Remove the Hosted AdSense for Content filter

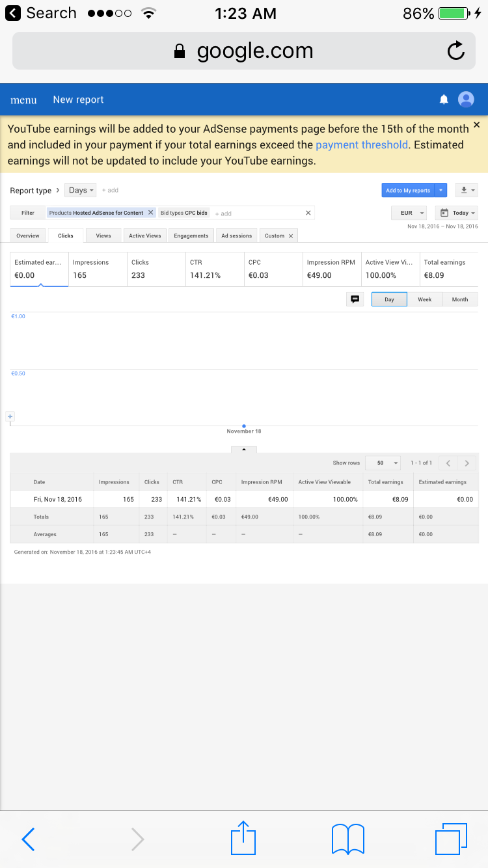(x=150, y=213)
